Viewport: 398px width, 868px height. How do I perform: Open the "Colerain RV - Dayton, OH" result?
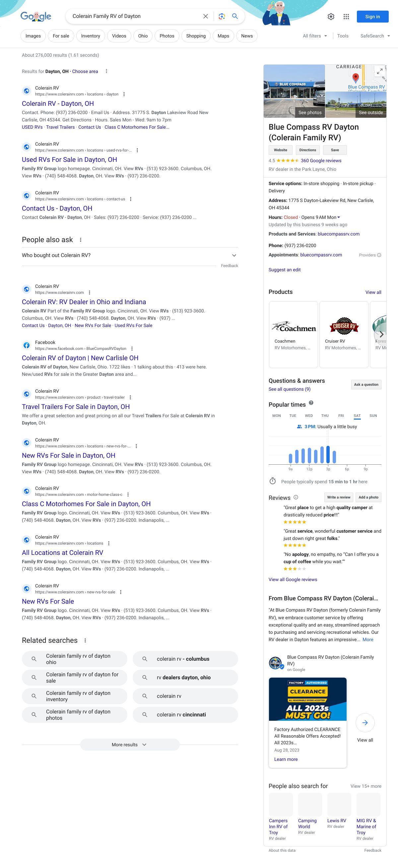(x=58, y=103)
